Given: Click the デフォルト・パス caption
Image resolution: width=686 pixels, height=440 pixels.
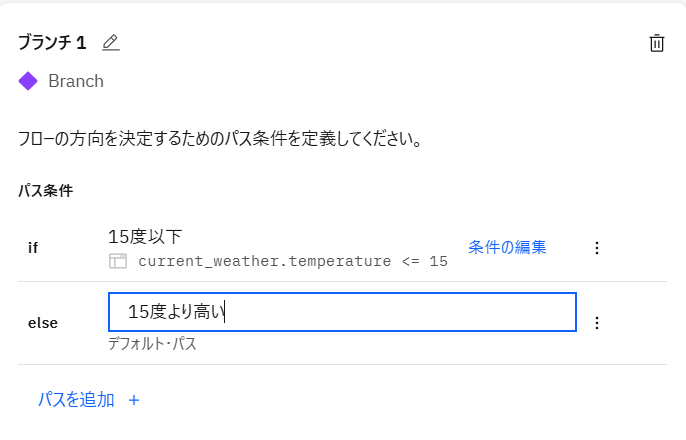Looking at the screenshot, I should point(152,344).
